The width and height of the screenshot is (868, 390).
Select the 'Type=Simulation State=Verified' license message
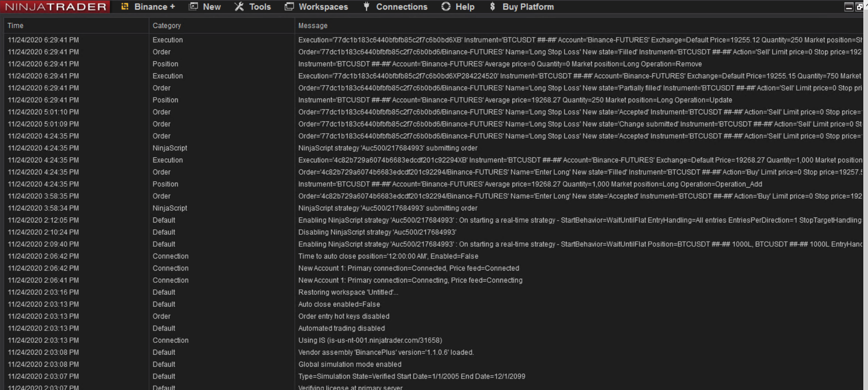point(412,376)
